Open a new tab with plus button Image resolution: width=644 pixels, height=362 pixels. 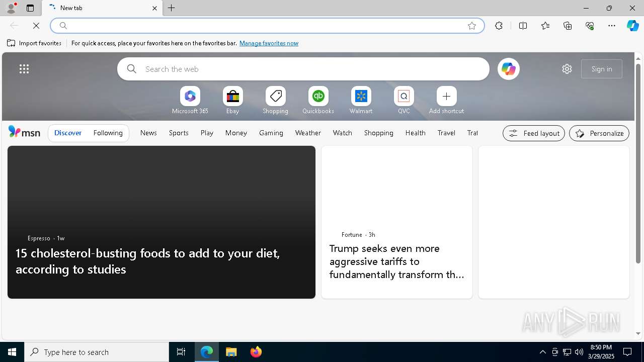172,8
